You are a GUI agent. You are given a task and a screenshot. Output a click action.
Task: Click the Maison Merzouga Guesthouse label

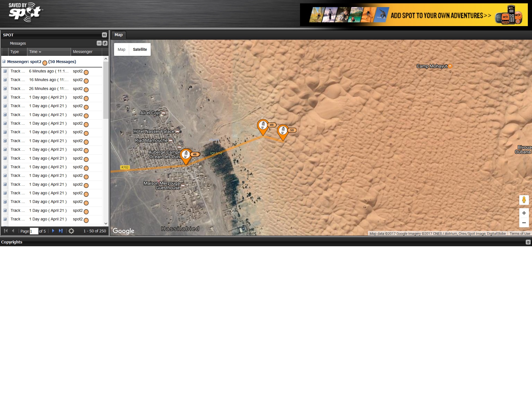[162, 185]
